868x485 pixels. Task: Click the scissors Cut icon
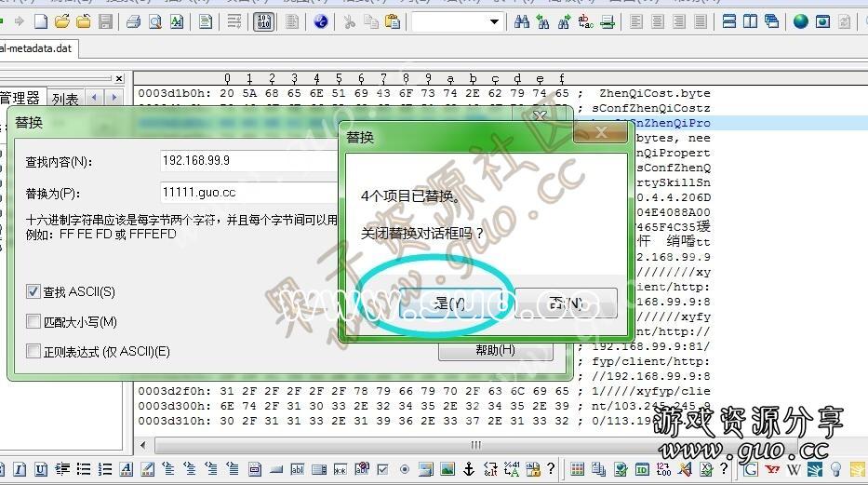[x=349, y=20]
